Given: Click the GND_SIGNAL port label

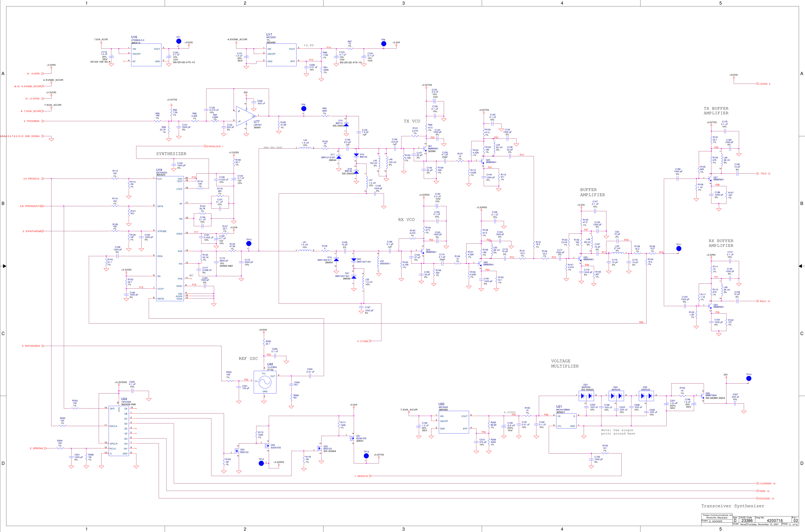Looking at the screenshot, I should [22, 136].
